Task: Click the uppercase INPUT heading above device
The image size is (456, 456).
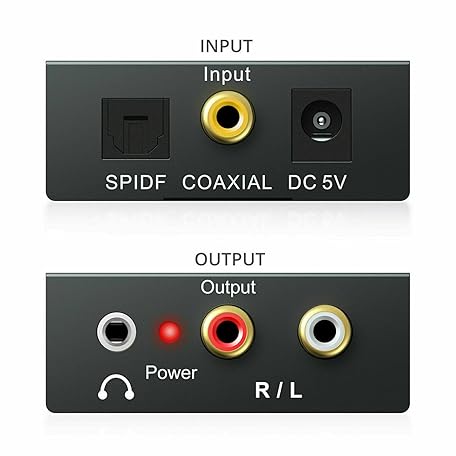Action: click(x=226, y=46)
